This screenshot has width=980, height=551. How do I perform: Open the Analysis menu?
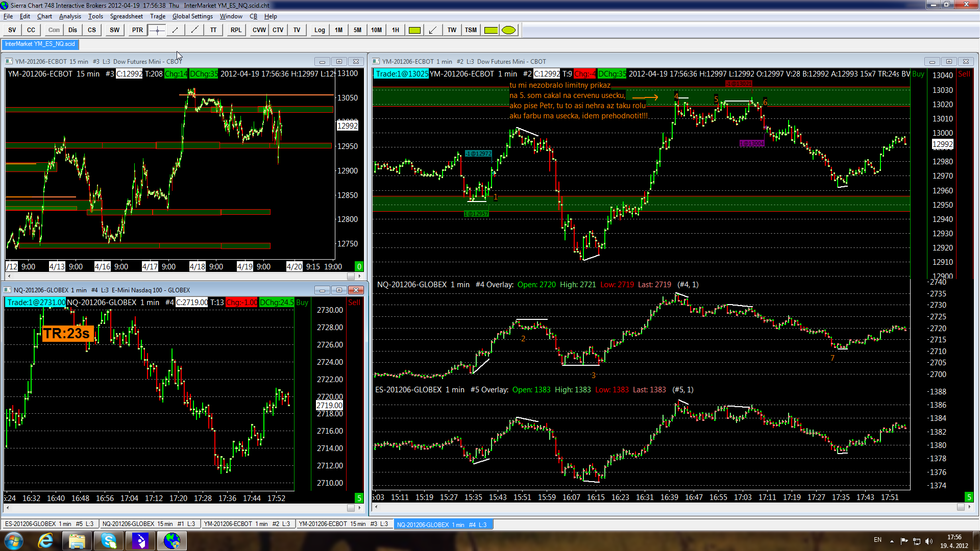pos(70,16)
